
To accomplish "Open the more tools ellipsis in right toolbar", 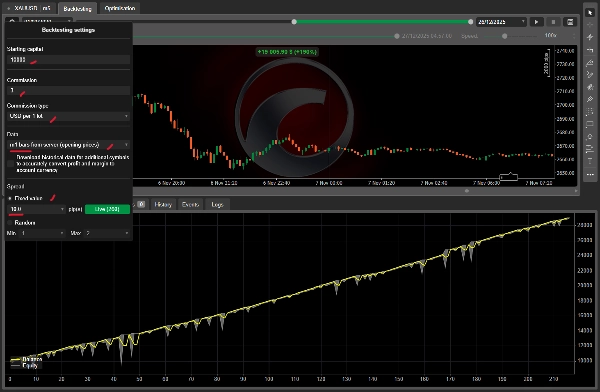I will point(590,174).
